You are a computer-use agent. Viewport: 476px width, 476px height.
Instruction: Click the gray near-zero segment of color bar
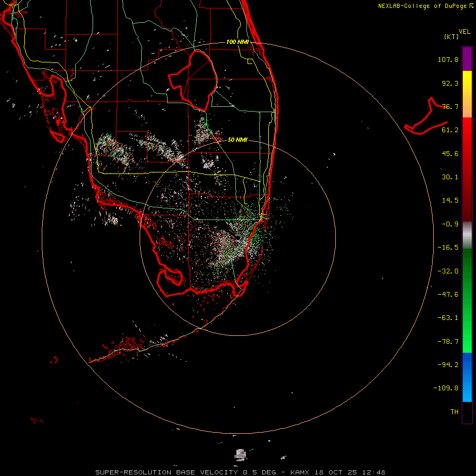point(467,235)
